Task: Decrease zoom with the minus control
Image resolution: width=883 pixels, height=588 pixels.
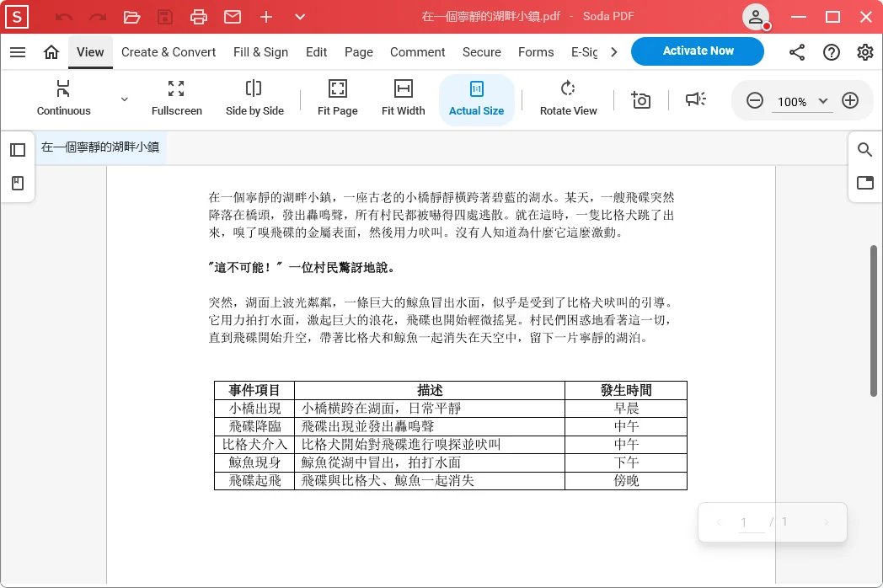Action: coord(755,99)
